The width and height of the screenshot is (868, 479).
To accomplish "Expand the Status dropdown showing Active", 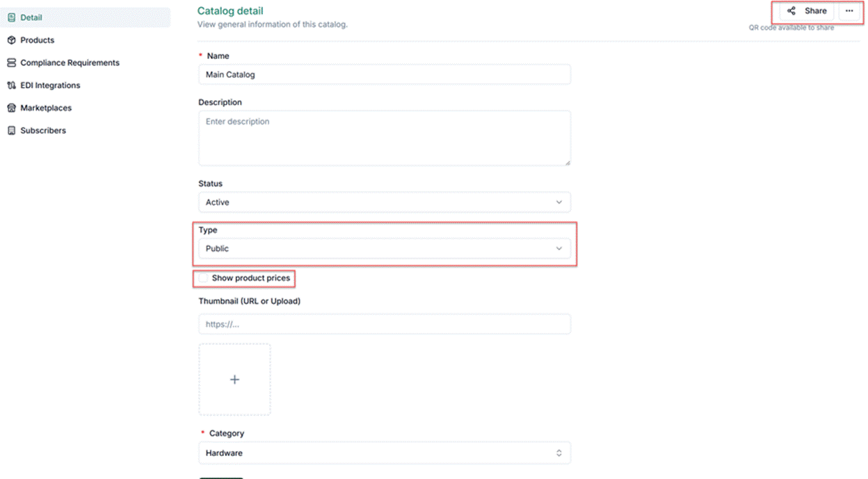I will tap(384, 202).
